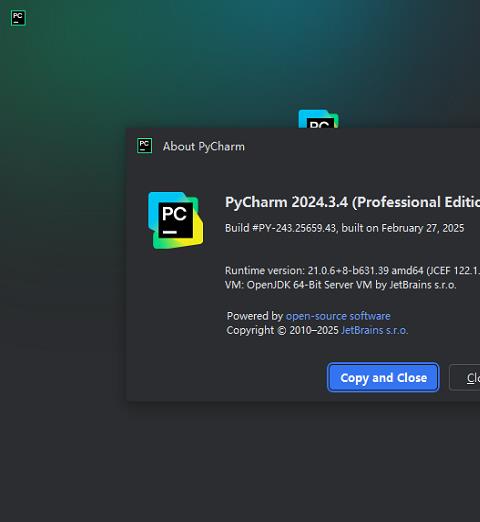Click the partially hidden PyCharm logo behind the dialog

[318, 119]
